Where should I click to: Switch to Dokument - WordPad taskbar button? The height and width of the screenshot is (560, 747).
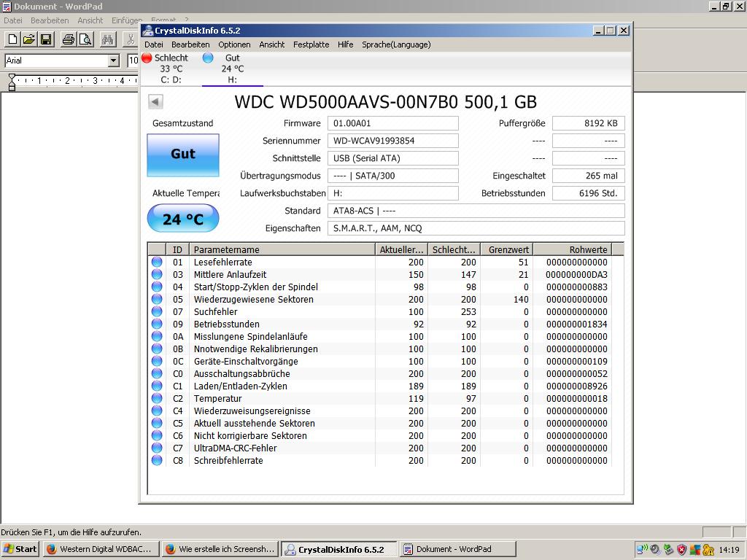(x=458, y=549)
